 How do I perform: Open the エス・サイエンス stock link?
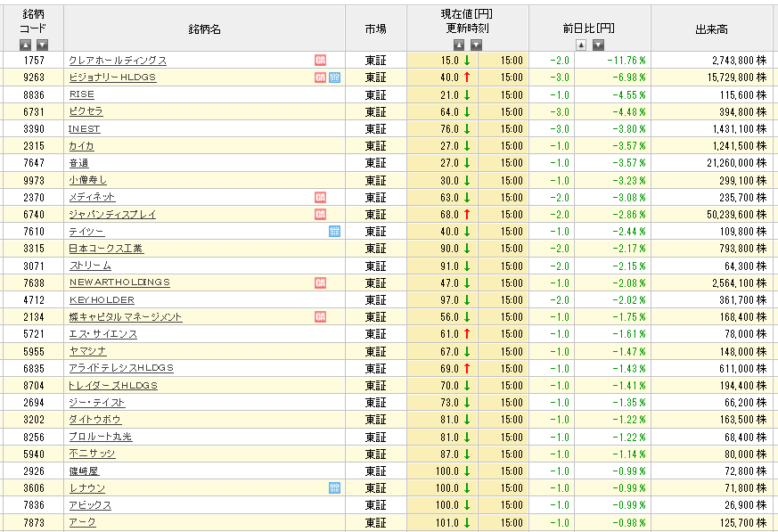[102, 334]
